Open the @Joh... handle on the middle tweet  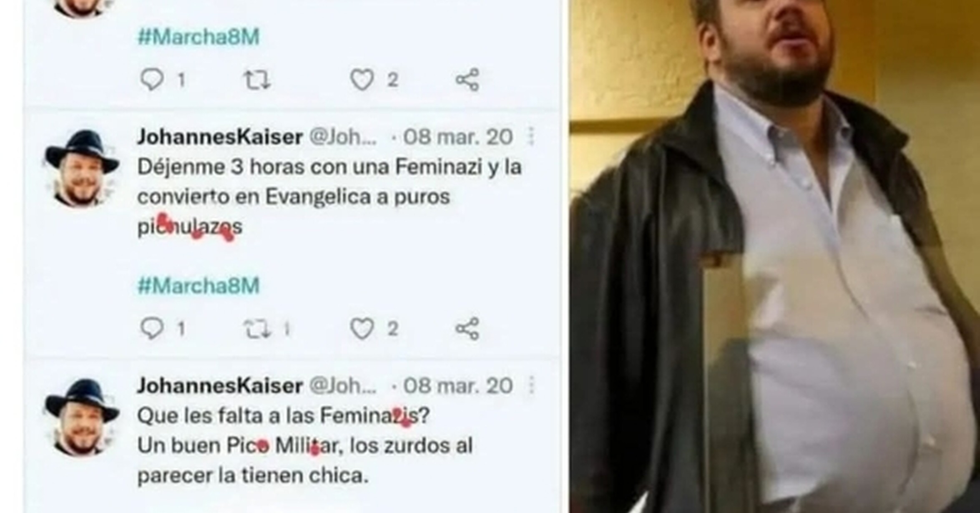point(342,137)
